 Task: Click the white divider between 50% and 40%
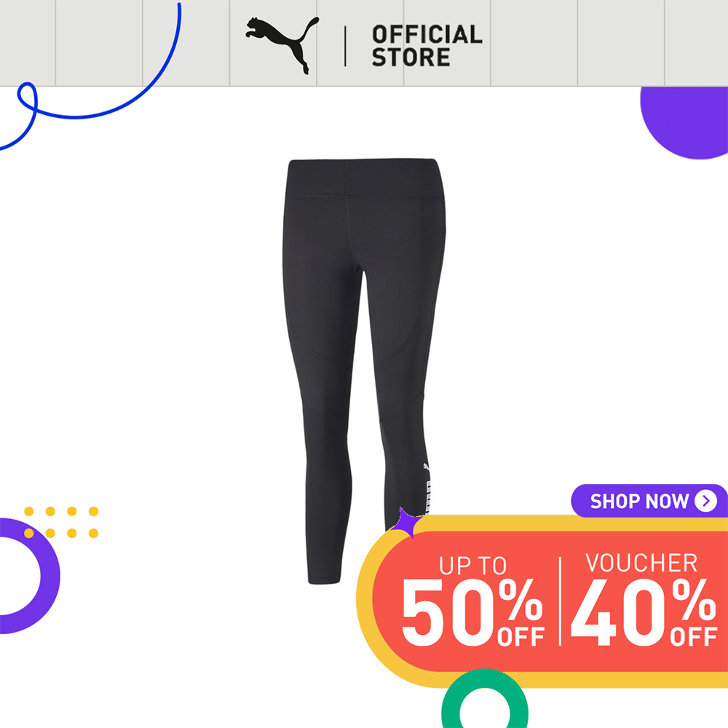point(560,601)
